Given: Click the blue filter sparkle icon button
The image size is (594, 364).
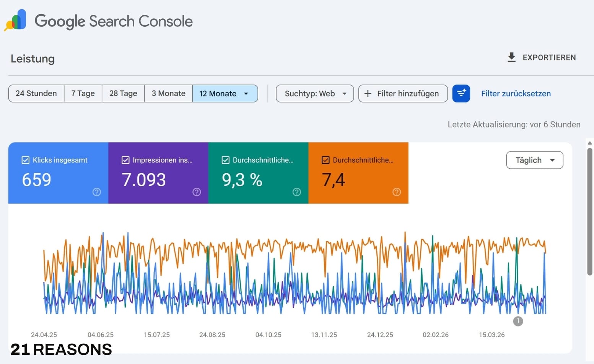Looking at the screenshot, I should [x=461, y=93].
